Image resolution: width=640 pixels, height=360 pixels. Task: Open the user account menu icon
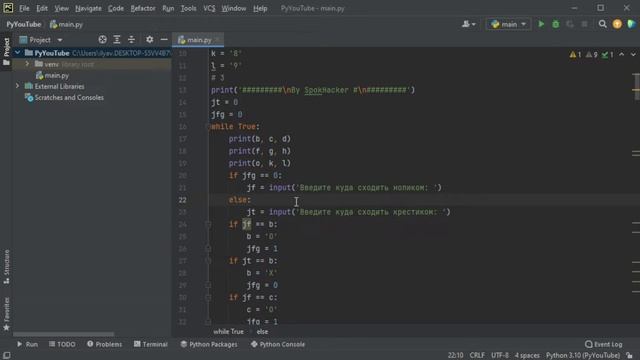pyautogui.click(x=469, y=24)
